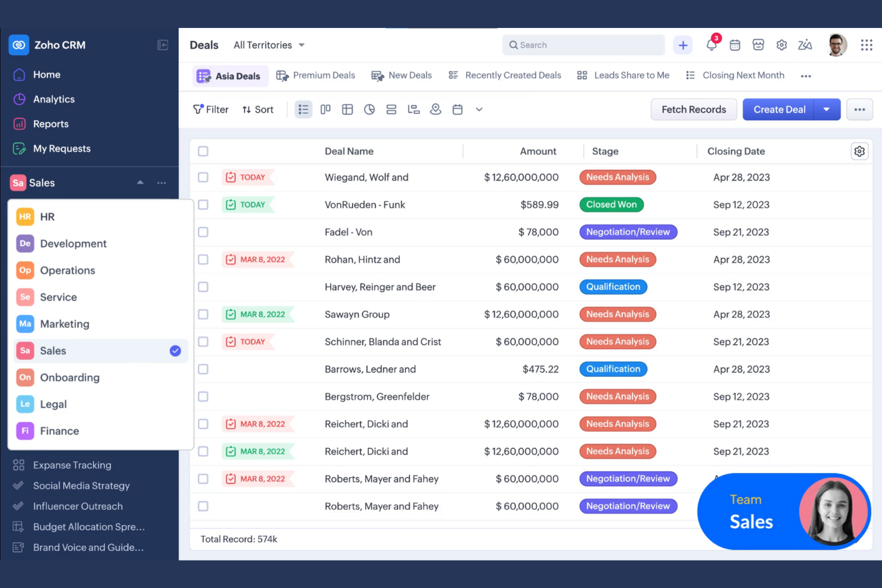Click the Fetch Records button
The width and height of the screenshot is (882, 588).
(693, 109)
